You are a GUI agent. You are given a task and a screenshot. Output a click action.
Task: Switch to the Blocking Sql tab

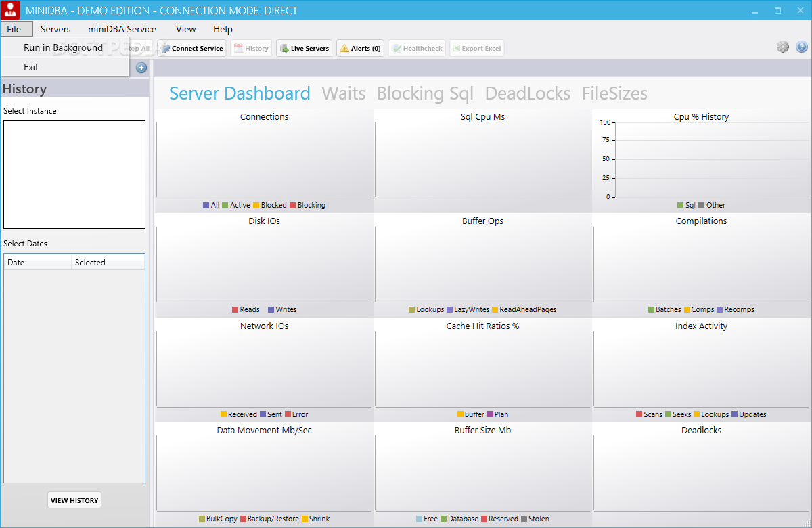click(x=425, y=93)
